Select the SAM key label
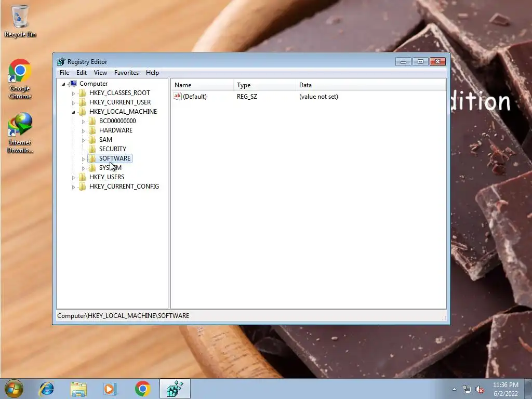The width and height of the screenshot is (532, 399). coord(105,139)
